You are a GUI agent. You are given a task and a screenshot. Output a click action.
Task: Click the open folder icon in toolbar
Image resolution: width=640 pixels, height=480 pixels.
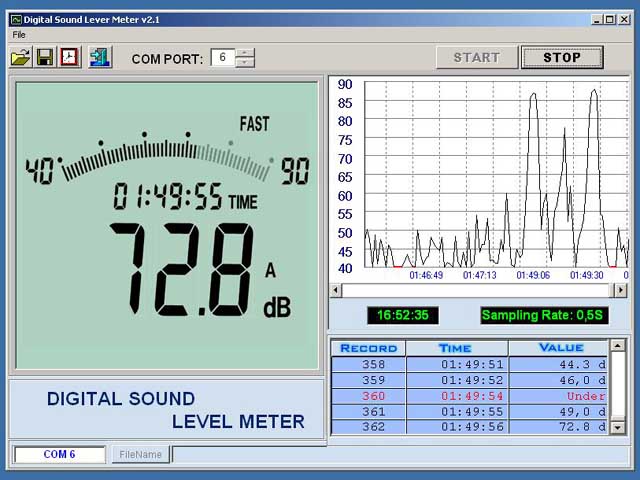point(20,57)
